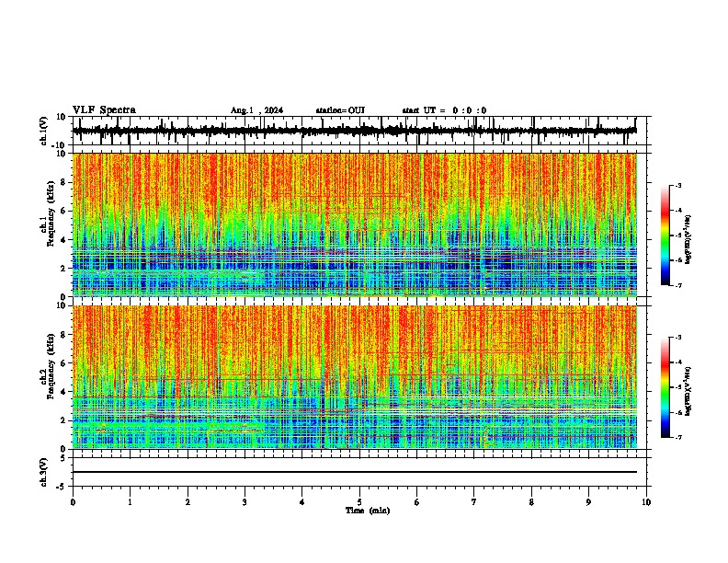The height and width of the screenshot is (563, 728).
Task: Click the "-3" label on ch.2 colorbar
Action: tap(677, 338)
